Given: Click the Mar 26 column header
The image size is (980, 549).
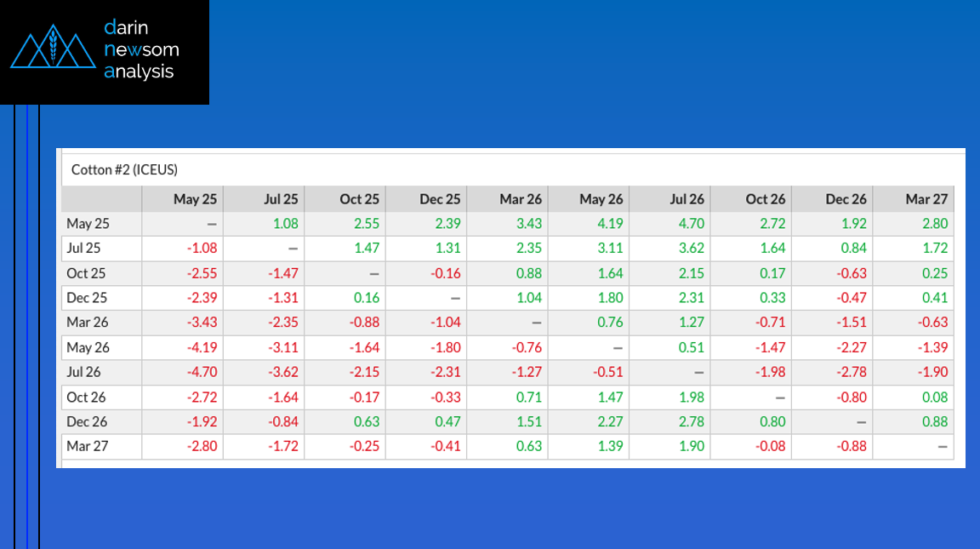Looking at the screenshot, I should [x=521, y=199].
